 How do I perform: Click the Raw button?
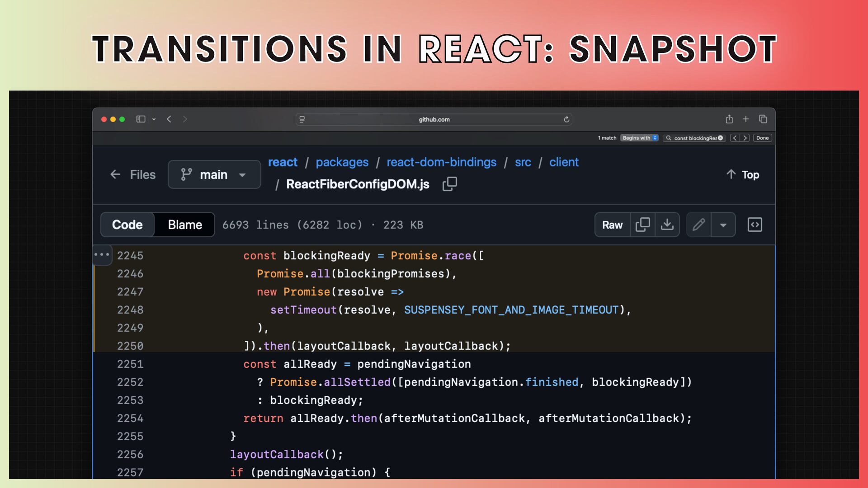612,225
